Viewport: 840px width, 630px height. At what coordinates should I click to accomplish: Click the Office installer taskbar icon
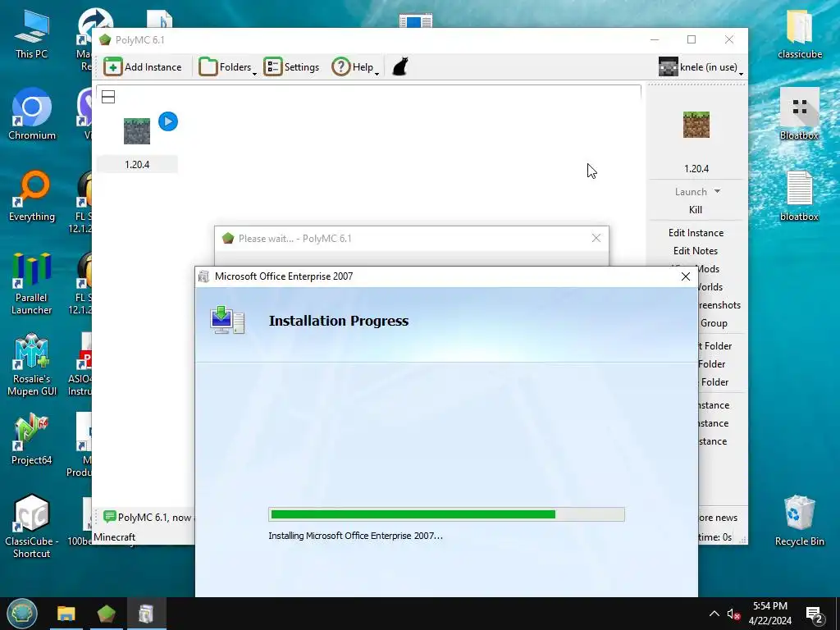[x=146, y=614]
